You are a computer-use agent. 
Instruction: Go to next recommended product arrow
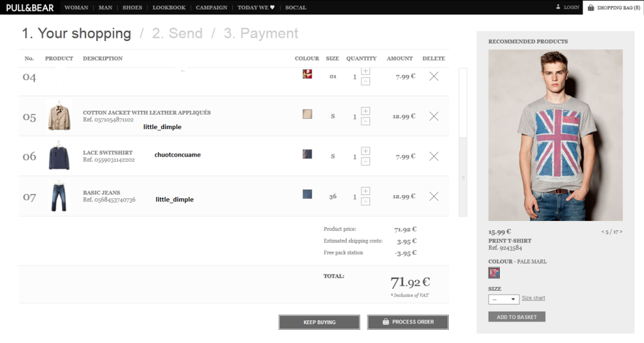click(621, 232)
